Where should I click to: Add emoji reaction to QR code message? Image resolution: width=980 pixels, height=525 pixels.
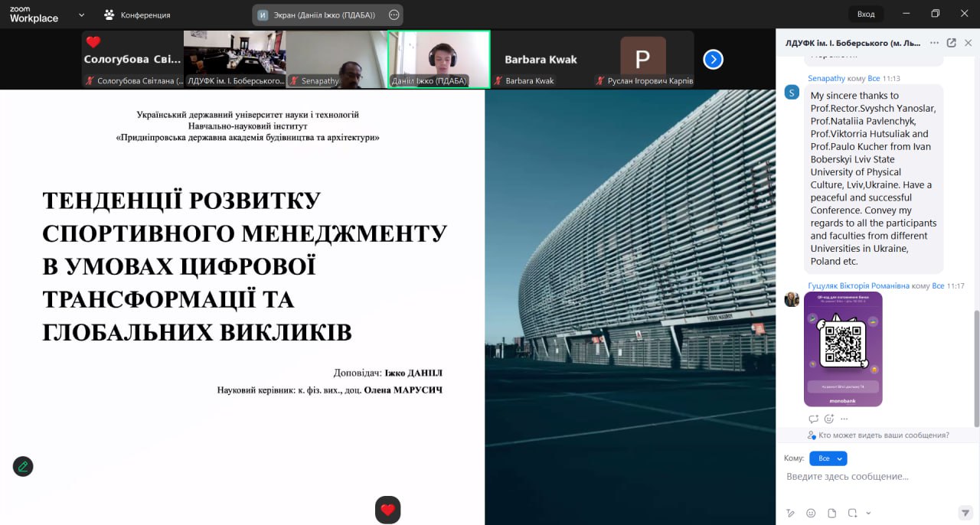[829, 419]
